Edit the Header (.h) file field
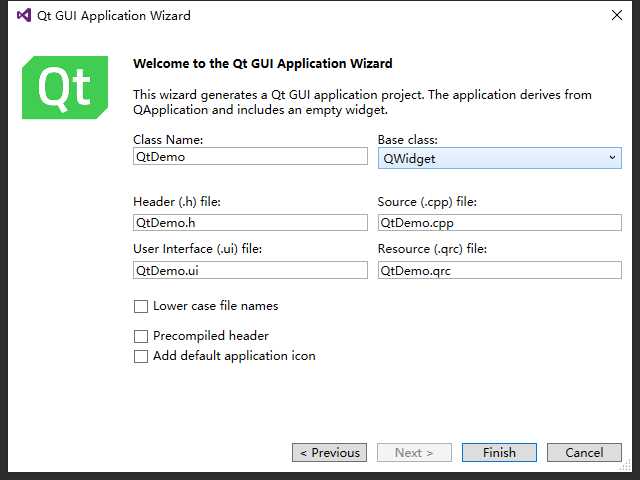Image resolution: width=640 pixels, height=480 pixels. (x=250, y=222)
